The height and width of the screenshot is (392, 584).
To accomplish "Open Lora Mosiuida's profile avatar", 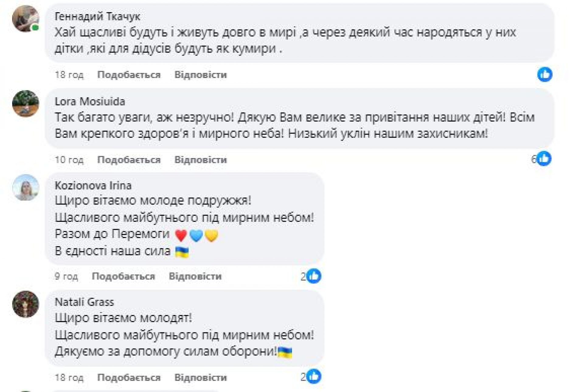I will click(x=26, y=103).
